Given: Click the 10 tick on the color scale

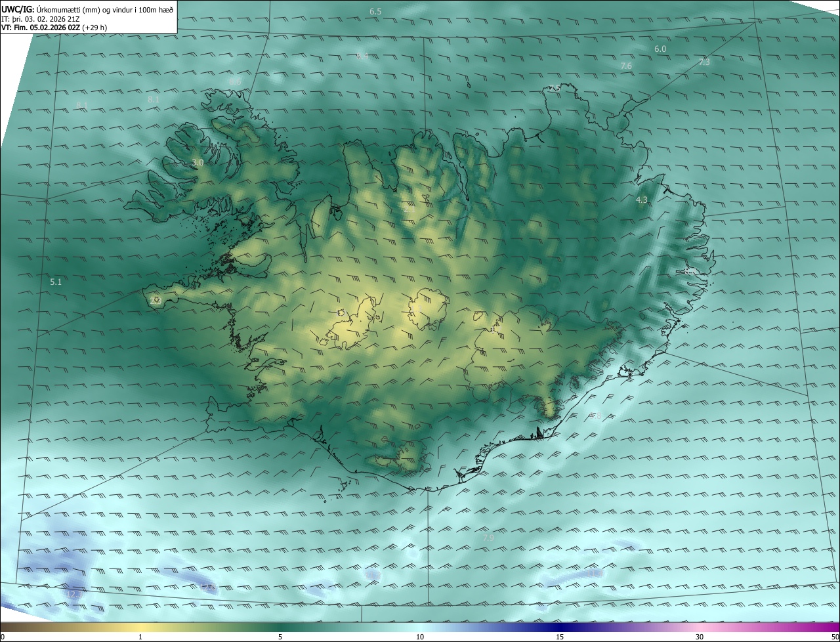Looking at the screenshot, I should click(x=420, y=637).
